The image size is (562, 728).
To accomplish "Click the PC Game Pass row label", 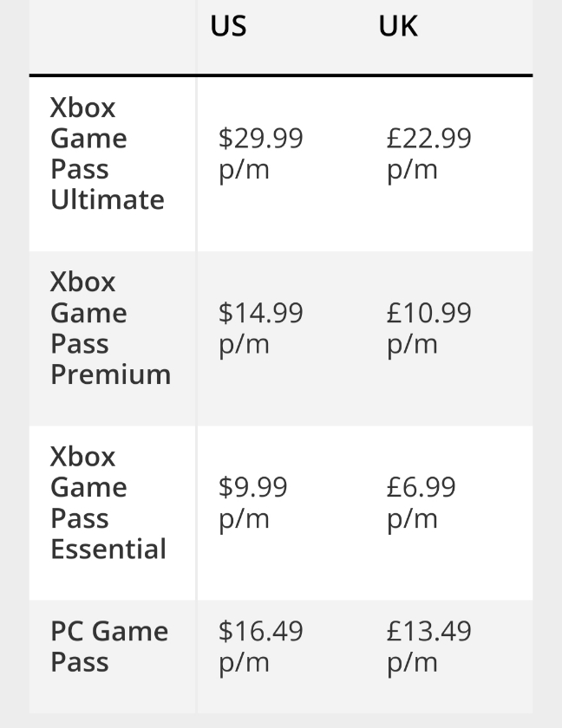I will 109,647.
